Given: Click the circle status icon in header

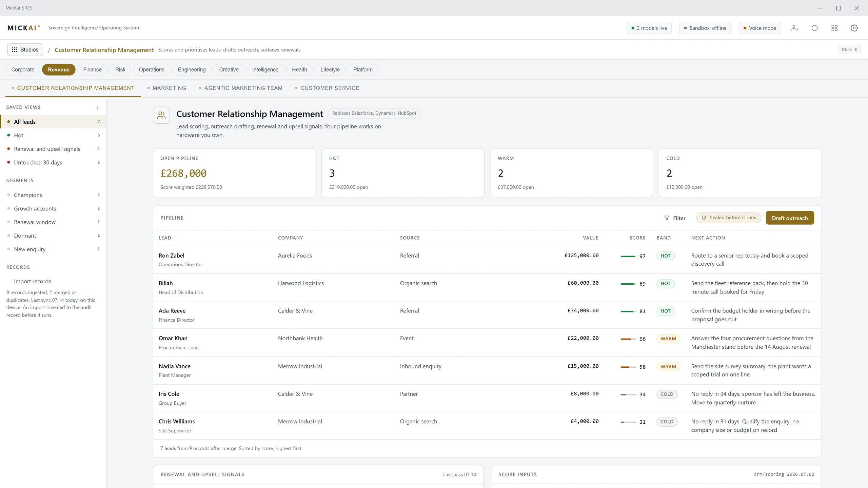Looking at the screenshot, I should [814, 28].
